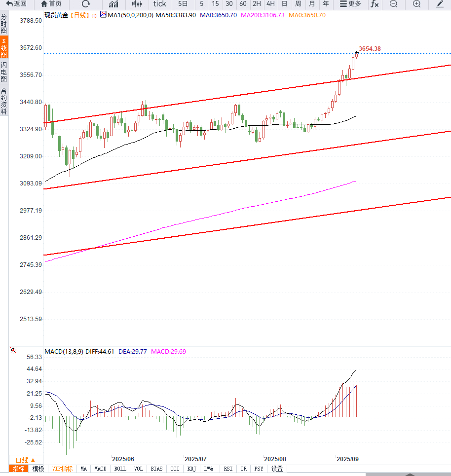Click the 2025/06 date marker
The width and height of the screenshot is (451, 476).
pos(123,459)
